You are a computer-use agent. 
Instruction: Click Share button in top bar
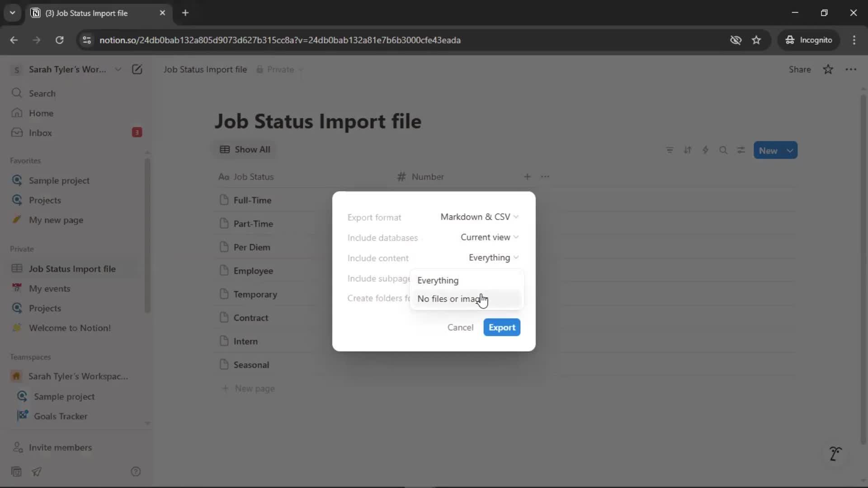pyautogui.click(x=800, y=69)
